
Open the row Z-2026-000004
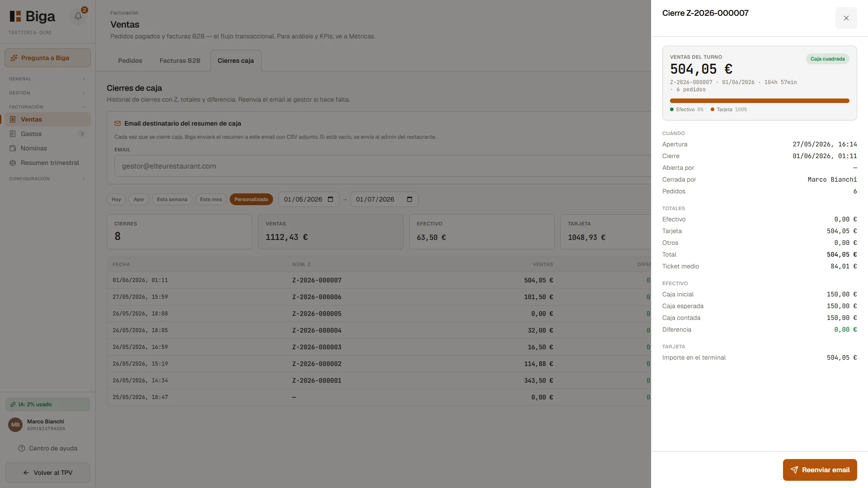(x=379, y=330)
